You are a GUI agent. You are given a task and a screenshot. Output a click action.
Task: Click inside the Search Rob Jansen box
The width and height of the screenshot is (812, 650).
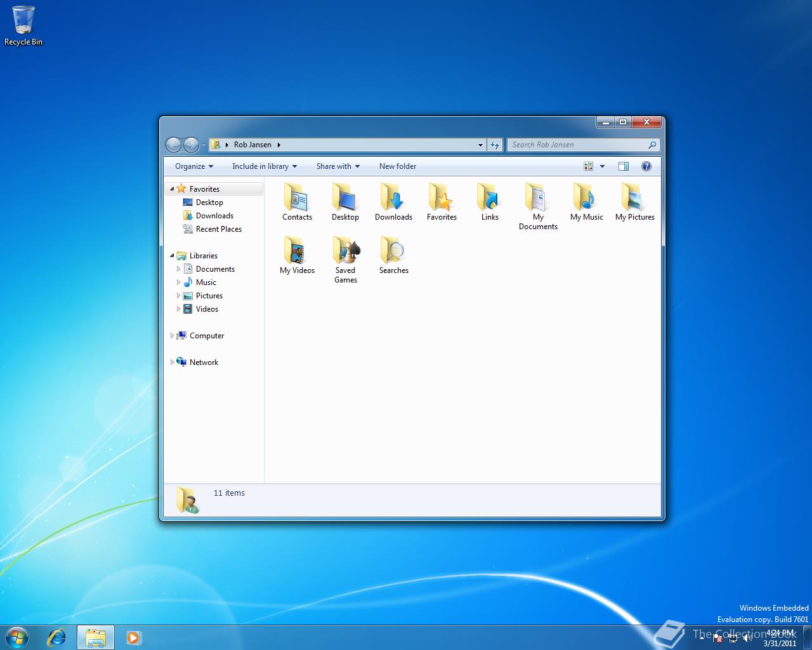coord(577,145)
